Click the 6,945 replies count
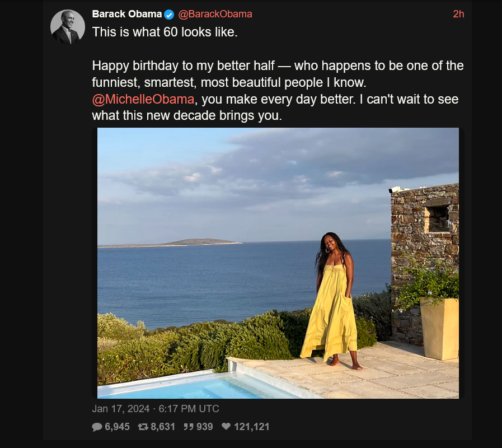The width and height of the screenshot is (502, 448). tap(117, 427)
